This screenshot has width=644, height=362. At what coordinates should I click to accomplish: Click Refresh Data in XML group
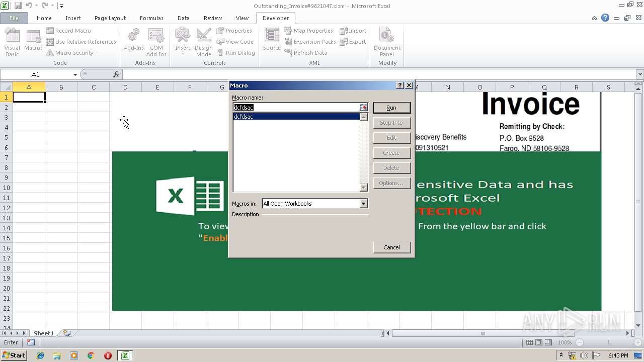(x=305, y=53)
